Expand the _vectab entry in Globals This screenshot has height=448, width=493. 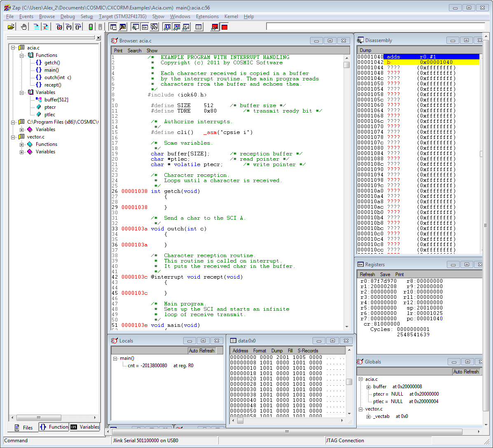pyautogui.click(x=368, y=417)
